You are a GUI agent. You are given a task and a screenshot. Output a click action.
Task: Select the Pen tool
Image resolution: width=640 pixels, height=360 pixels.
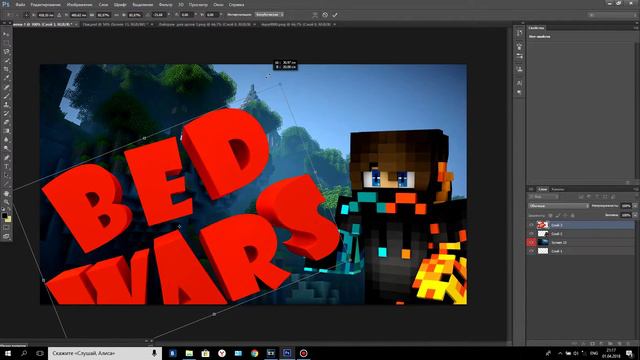point(6,158)
